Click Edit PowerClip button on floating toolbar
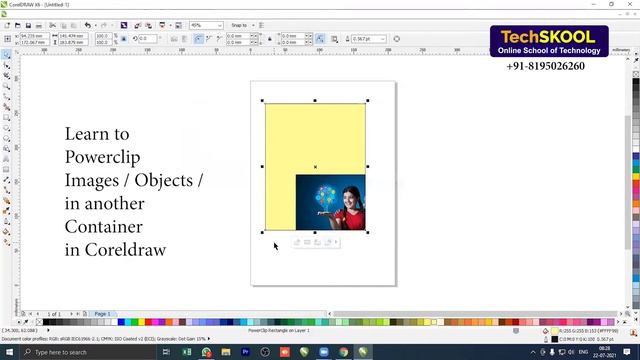Viewport: 640px width, 360px height. tap(297, 242)
